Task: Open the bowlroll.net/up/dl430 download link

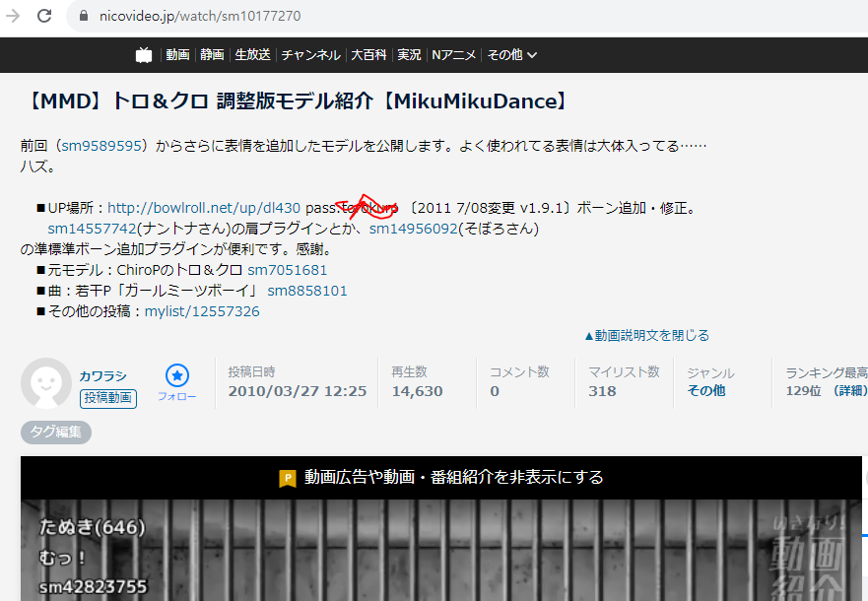Action: (204, 208)
